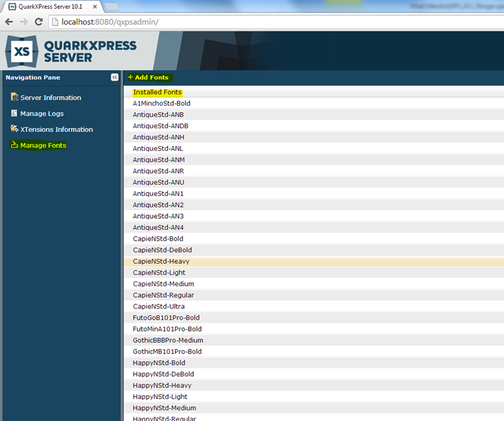504x421 pixels.
Task: Click the browser Back arrow
Action: tap(9, 22)
